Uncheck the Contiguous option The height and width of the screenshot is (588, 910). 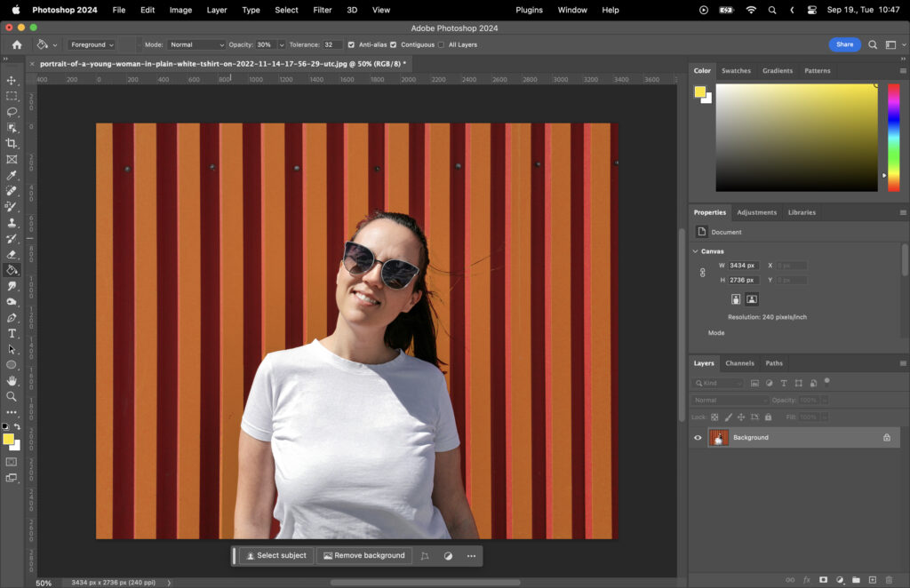pyautogui.click(x=395, y=44)
